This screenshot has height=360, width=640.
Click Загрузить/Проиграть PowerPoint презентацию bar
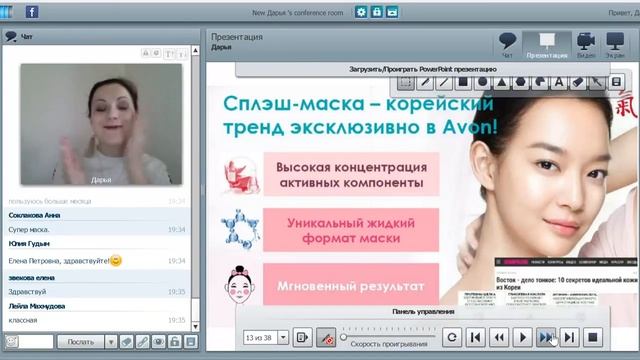(423, 69)
